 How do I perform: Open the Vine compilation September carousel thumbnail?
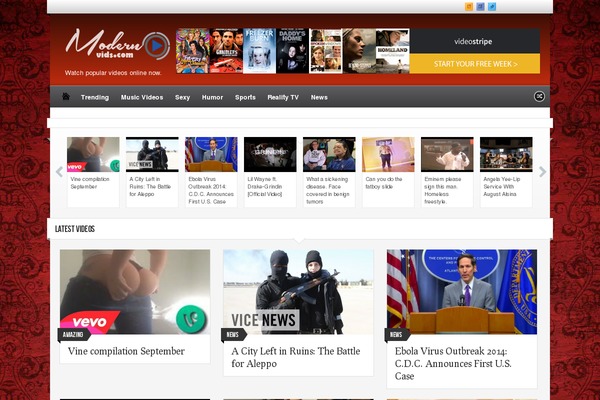click(93, 154)
